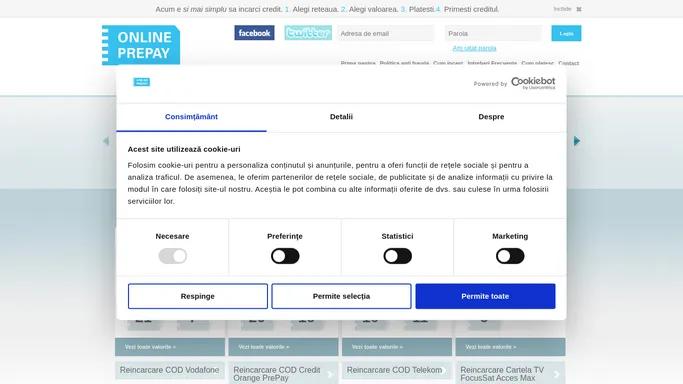Screen dimensions: 683x384
Task: Go to previous carousel slide arrow
Action: [106, 141]
